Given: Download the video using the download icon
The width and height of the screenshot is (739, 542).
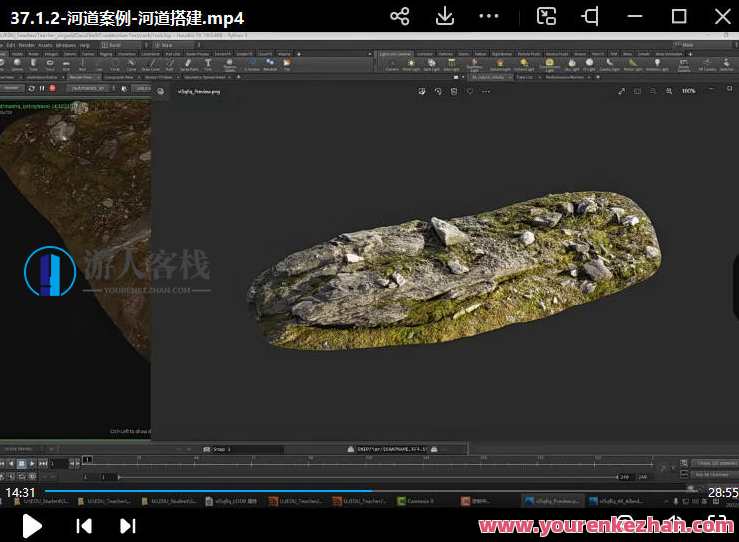Looking at the screenshot, I should pos(445,17).
